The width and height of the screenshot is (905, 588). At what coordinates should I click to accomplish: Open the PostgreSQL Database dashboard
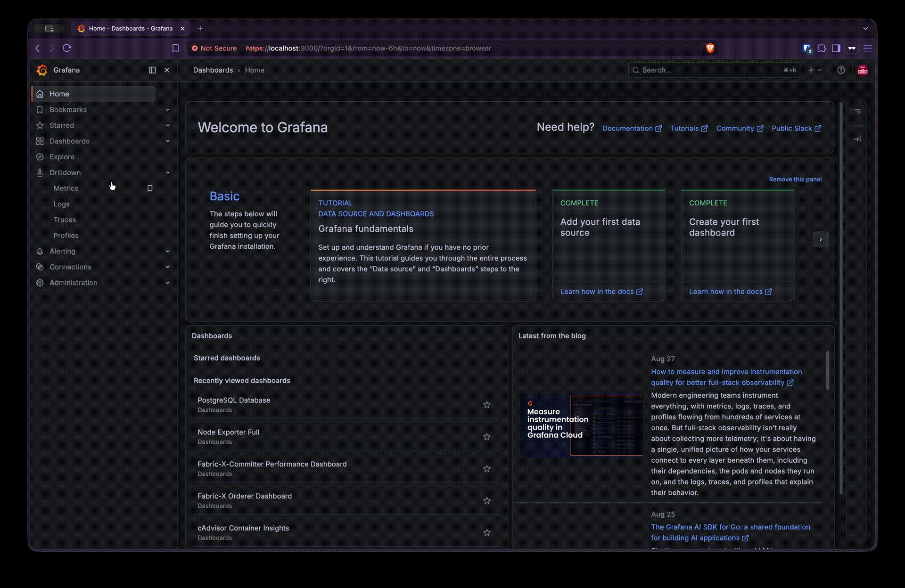pyautogui.click(x=234, y=400)
